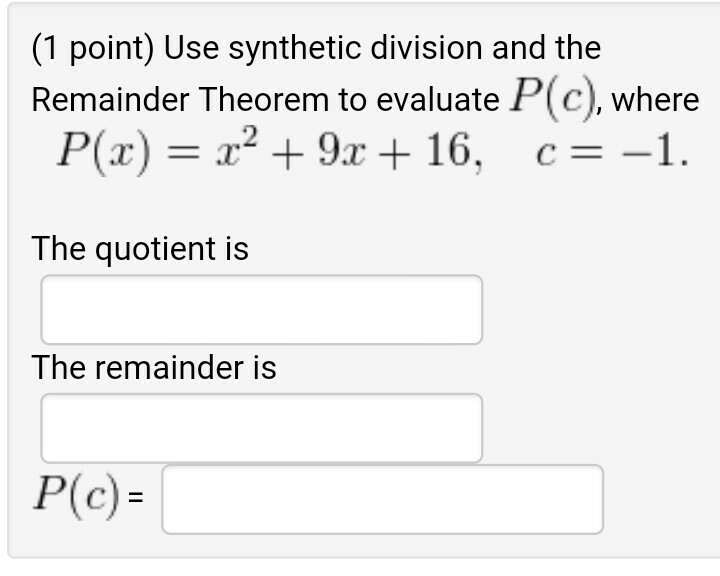Click the equals sign after P(x)

180,153
